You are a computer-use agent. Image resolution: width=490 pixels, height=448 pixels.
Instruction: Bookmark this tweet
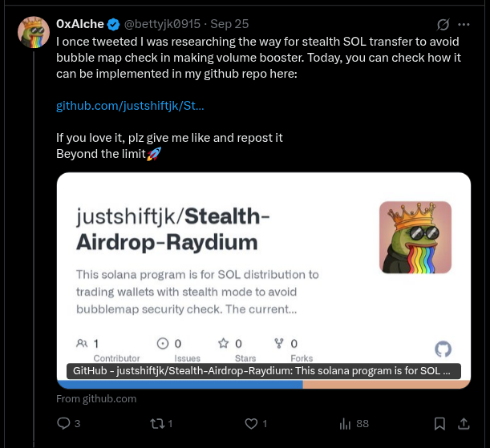[x=439, y=423]
